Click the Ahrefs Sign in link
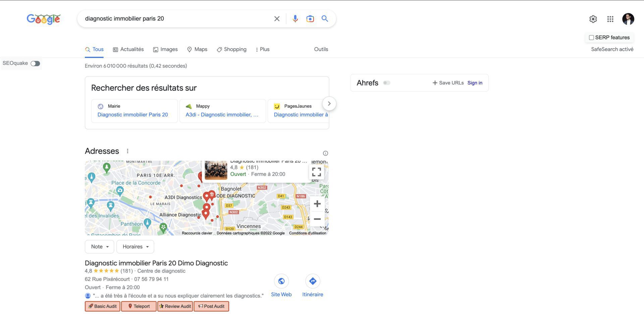The image size is (644, 314). click(x=475, y=83)
